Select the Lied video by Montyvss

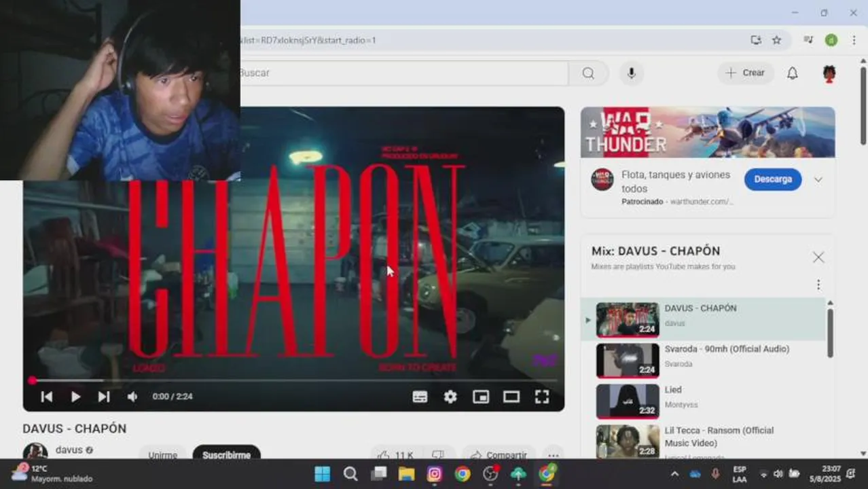[703, 401]
